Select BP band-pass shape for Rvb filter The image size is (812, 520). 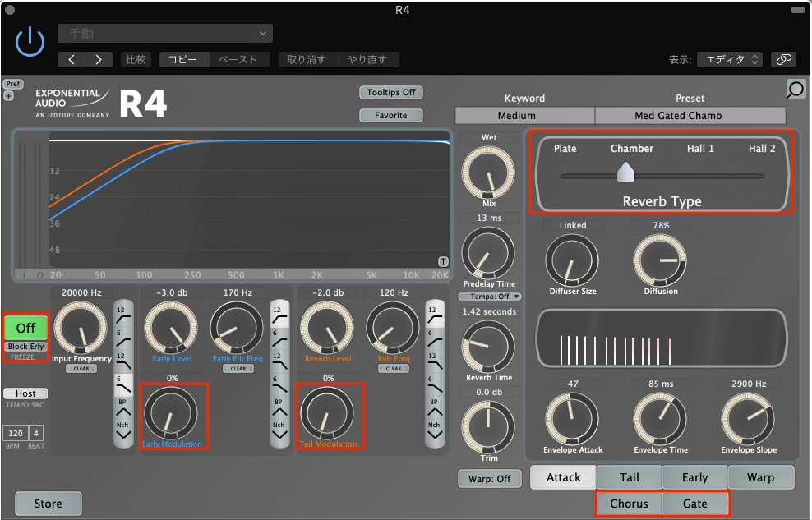point(435,408)
